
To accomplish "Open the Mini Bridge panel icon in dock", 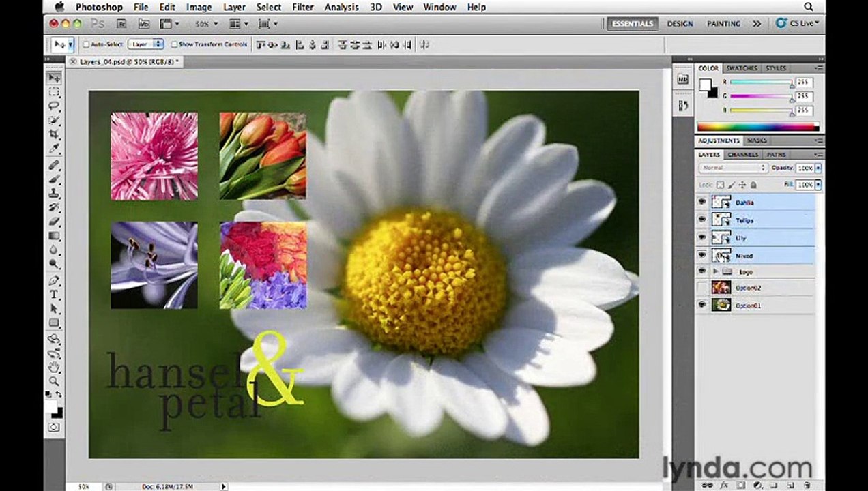I will point(682,80).
